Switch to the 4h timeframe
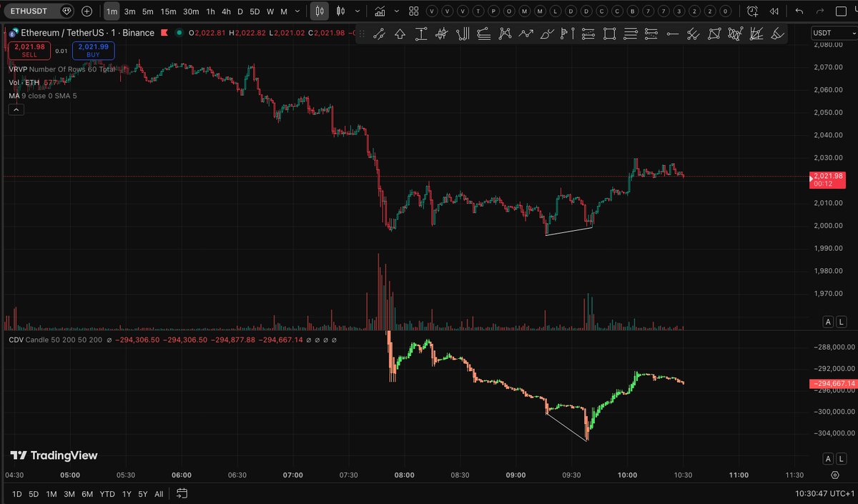 click(x=226, y=11)
